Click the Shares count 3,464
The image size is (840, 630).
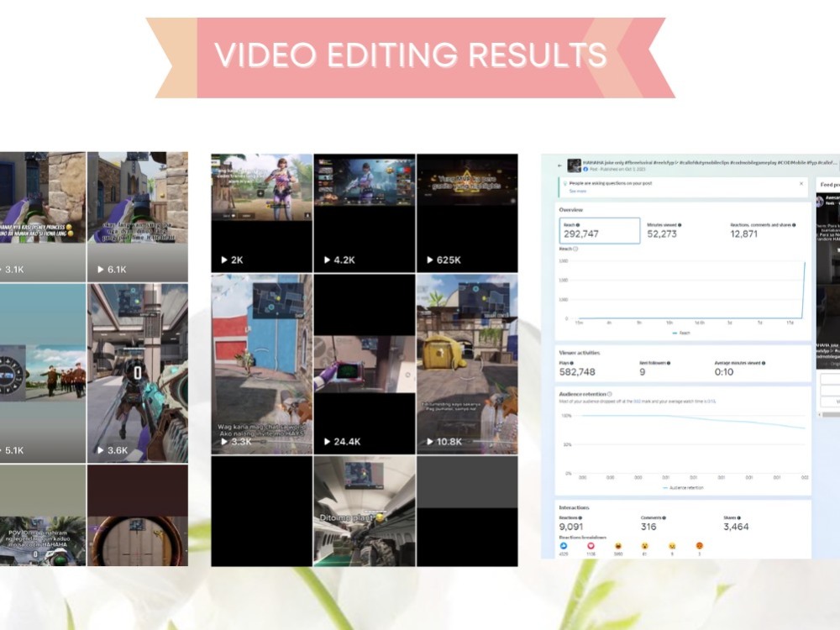click(736, 527)
